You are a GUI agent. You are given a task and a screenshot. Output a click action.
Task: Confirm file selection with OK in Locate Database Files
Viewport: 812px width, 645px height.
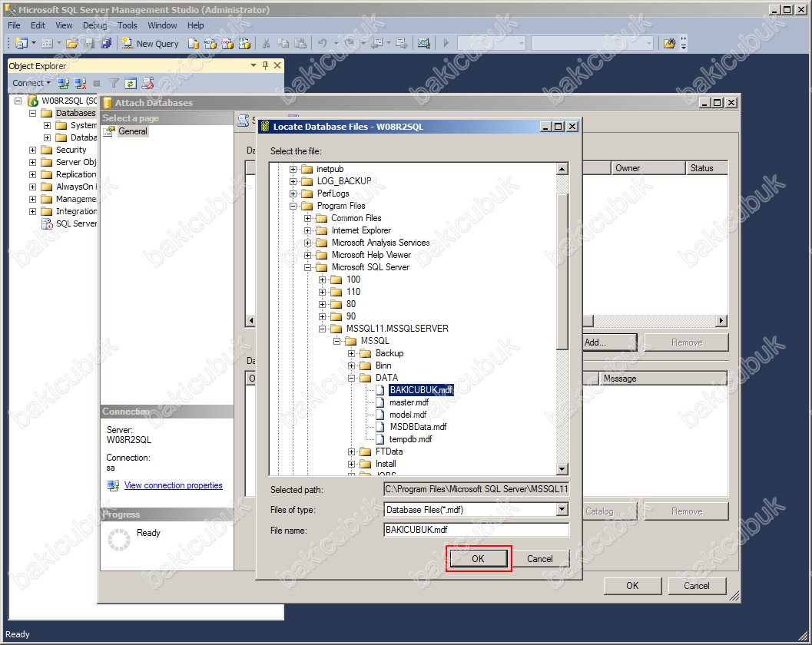pos(479,558)
